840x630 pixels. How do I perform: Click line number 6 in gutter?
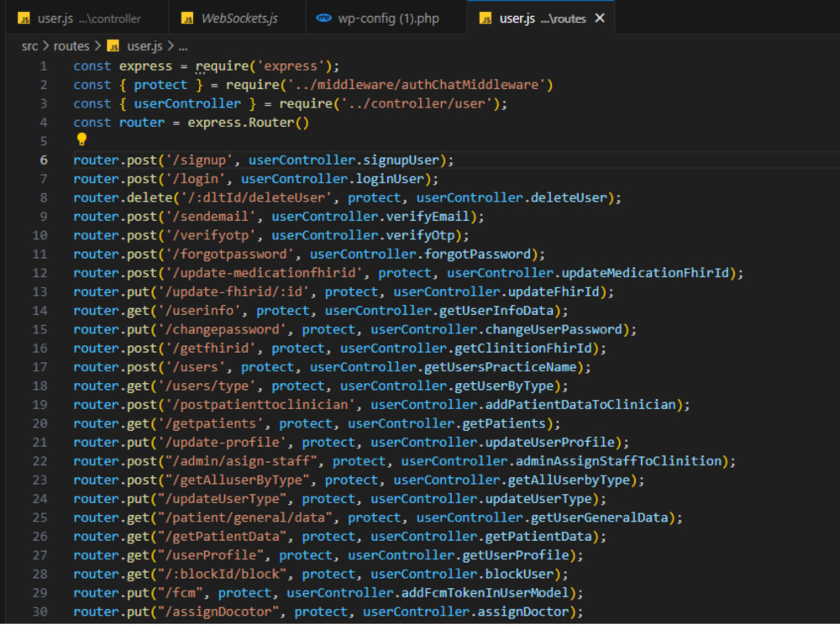point(44,160)
